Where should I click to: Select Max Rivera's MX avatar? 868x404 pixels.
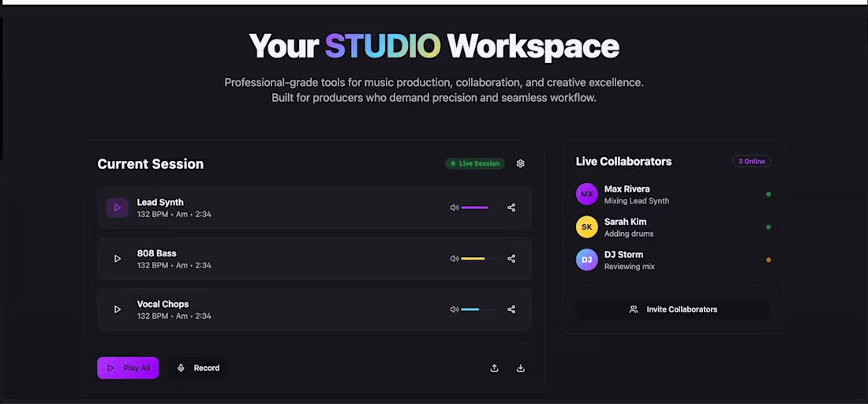click(x=587, y=194)
